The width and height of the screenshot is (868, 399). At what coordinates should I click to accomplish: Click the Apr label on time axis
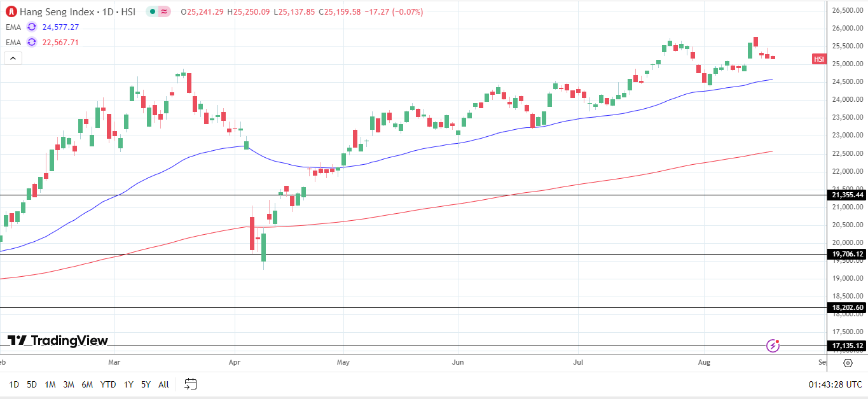click(x=235, y=363)
